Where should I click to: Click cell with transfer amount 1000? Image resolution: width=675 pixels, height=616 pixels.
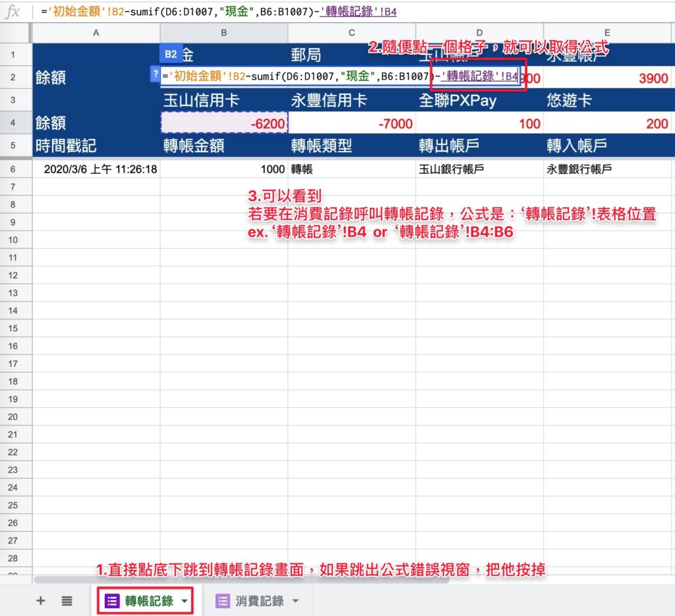point(224,169)
